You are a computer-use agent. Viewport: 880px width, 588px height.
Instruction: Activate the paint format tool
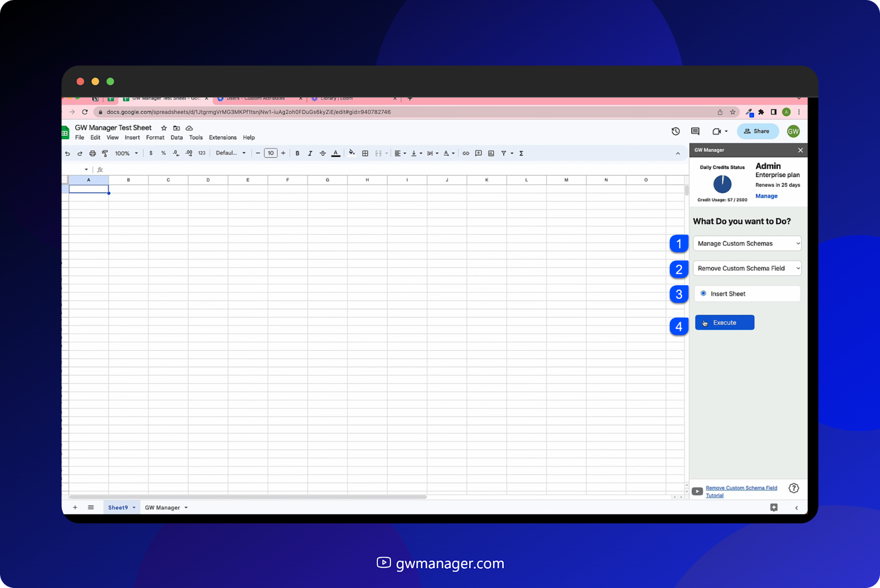(x=105, y=153)
